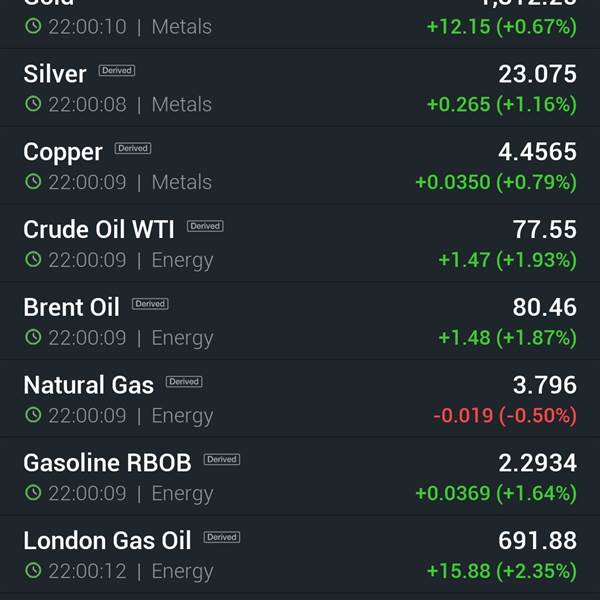Open the Silver commodity listing
This screenshot has height=600, width=600.
click(300, 88)
